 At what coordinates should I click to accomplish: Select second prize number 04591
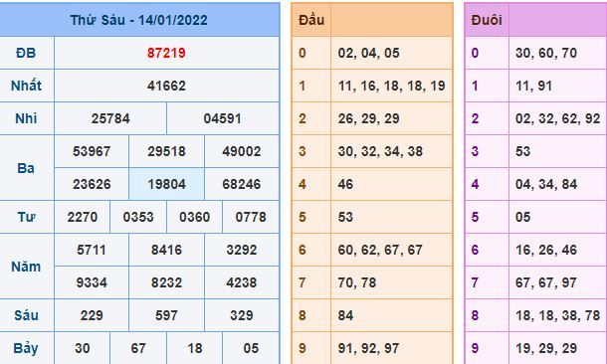coord(223,118)
